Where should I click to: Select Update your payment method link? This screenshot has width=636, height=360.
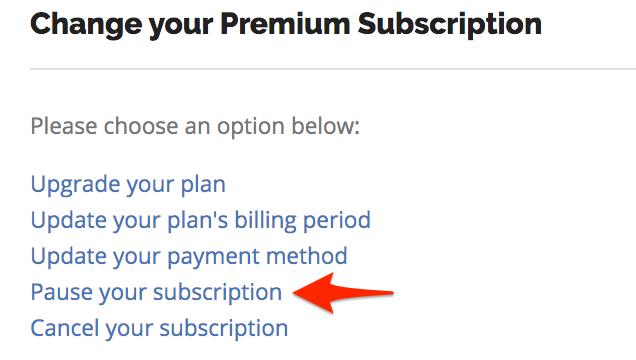[189, 257]
